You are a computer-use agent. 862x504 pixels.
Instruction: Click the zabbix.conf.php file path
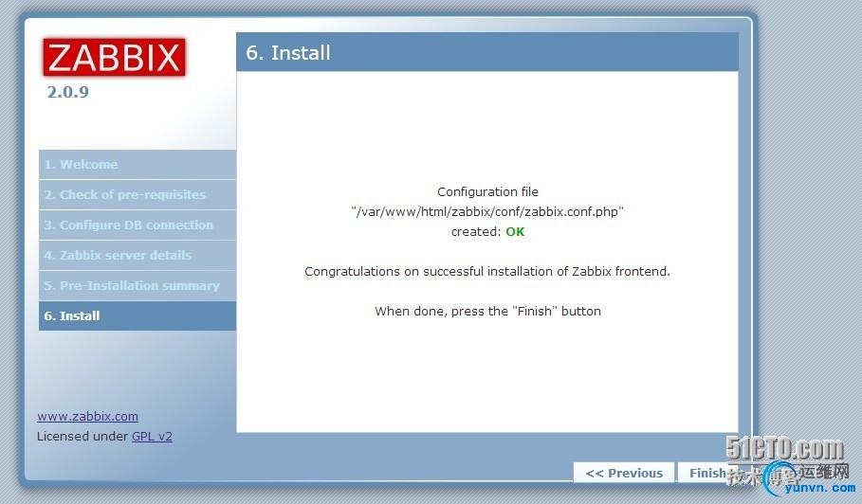[x=487, y=211]
